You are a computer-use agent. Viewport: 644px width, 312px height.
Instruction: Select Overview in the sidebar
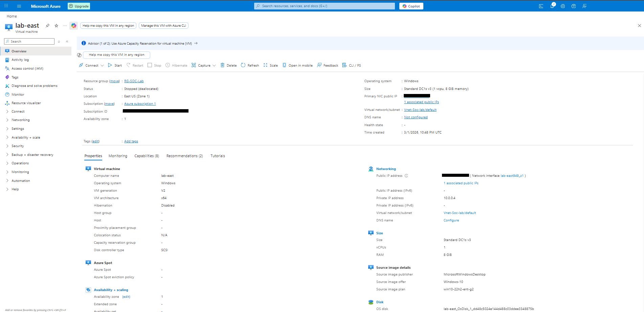[36, 51]
